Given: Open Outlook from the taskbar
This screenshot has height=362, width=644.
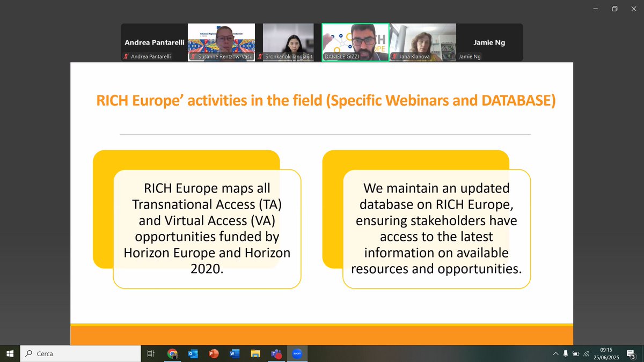Looking at the screenshot, I should pyautogui.click(x=193, y=353).
